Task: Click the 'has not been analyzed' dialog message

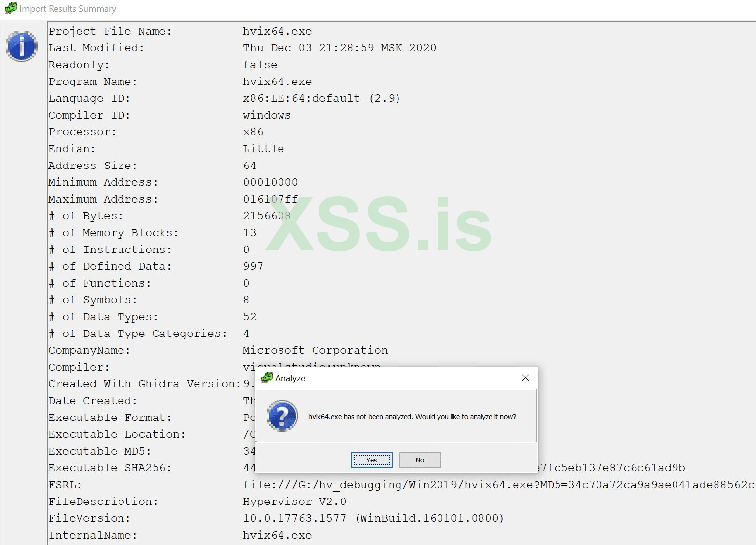Action: tap(412, 417)
